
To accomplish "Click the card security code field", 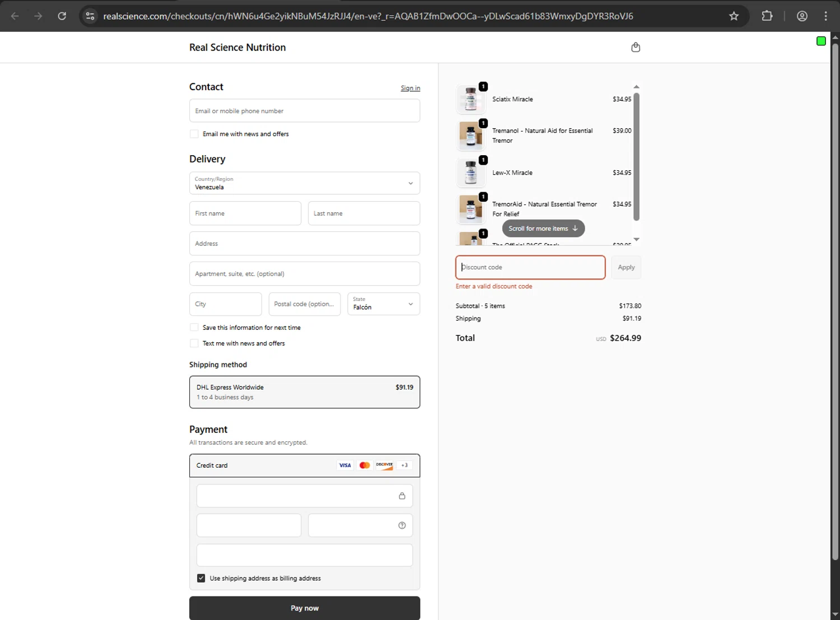I will (x=361, y=525).
